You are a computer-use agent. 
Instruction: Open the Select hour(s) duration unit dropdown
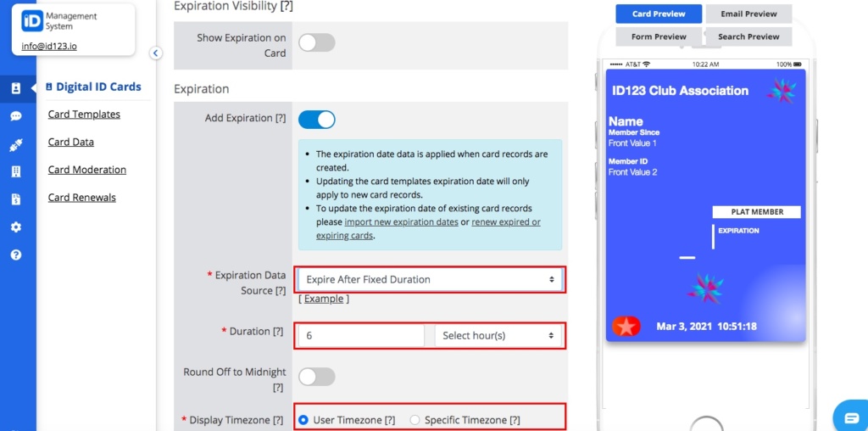tap(498, 336)
